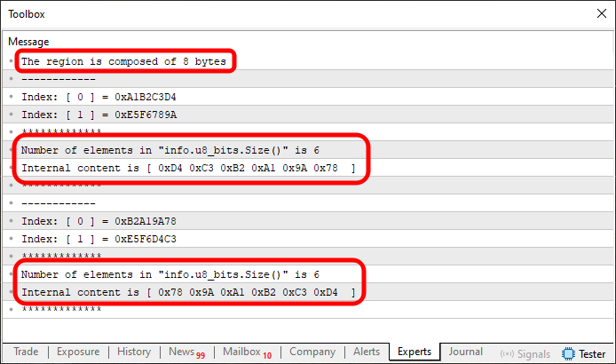Open the News tab

186,352
